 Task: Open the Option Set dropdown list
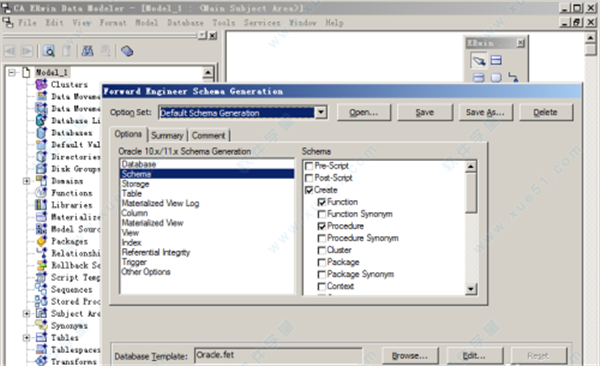(x=321, y=113)
